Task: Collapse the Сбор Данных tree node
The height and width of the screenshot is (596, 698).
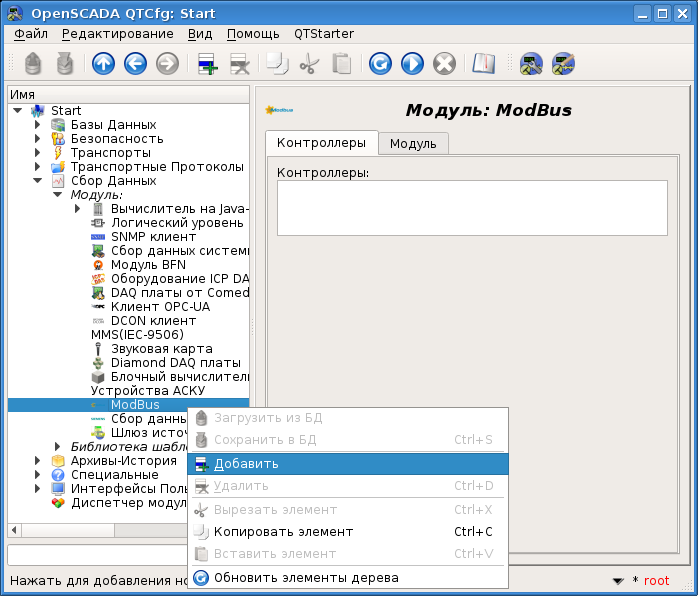Action: pyautogui.click(x=38, y=181)
